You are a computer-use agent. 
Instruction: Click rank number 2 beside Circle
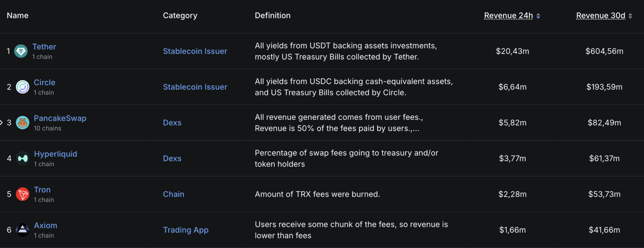(x=9, y=87)
